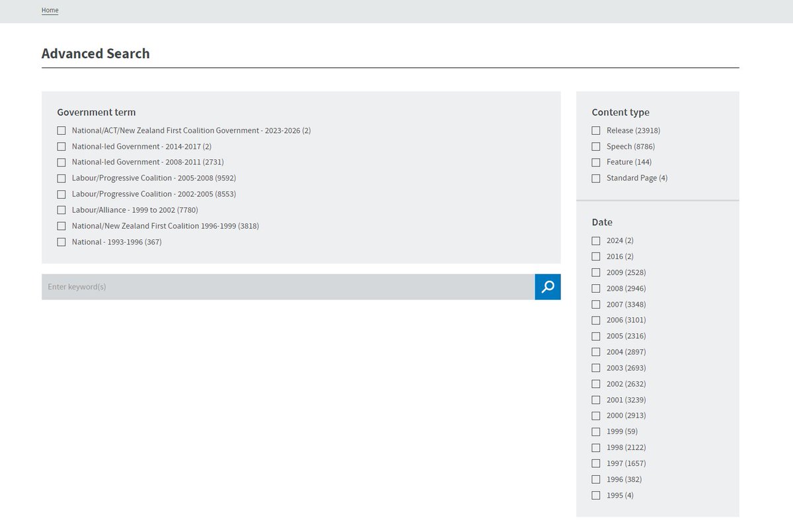Check Labour/Alliance 1999 to 2002 box
Viewport: 793px width, 532px height.
pyautogui.click(x=61, y=210)
